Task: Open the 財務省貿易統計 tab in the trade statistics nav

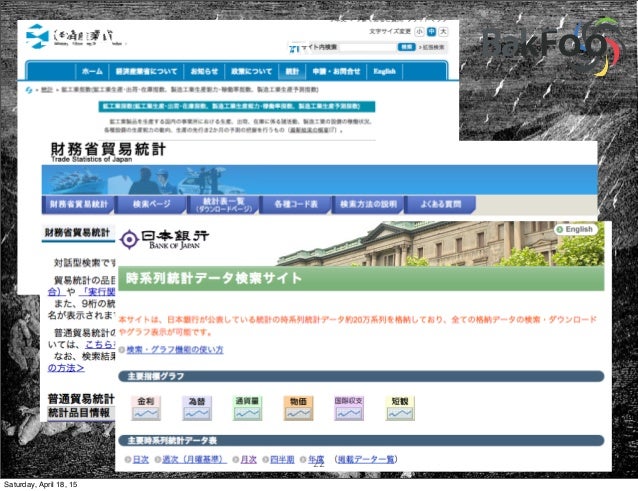Action: (78, 204)
